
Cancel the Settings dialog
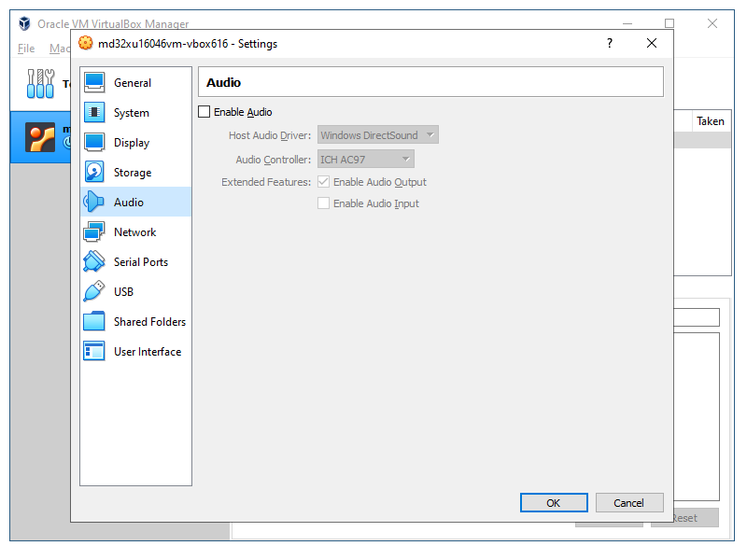(628, 503)
